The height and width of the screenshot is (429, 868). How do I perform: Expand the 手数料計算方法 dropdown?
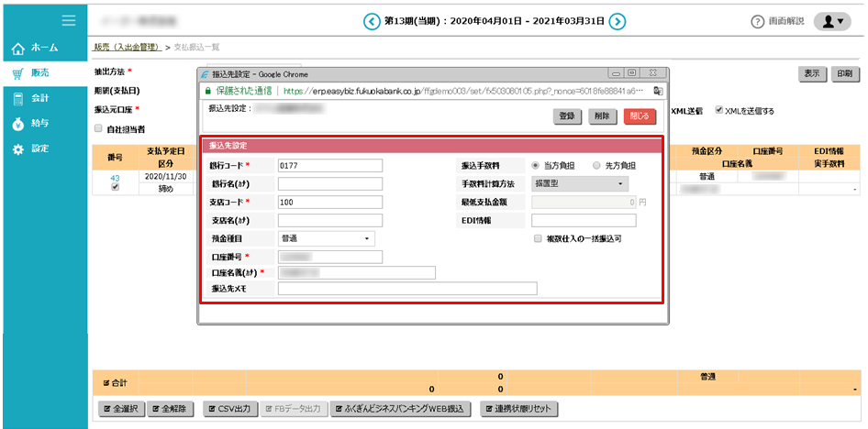(579, 184)
